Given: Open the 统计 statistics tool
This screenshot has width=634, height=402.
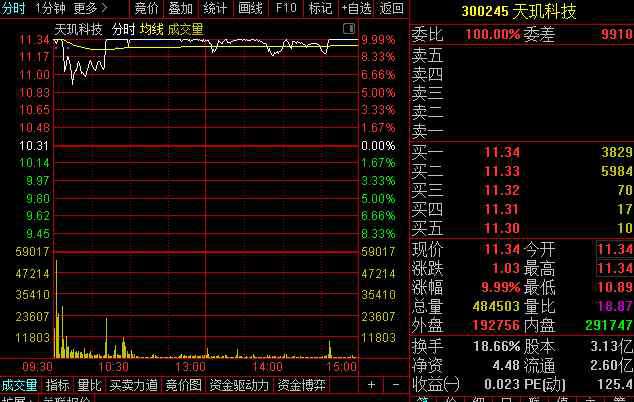Looking at the screenshot, I should click(215, 8).
